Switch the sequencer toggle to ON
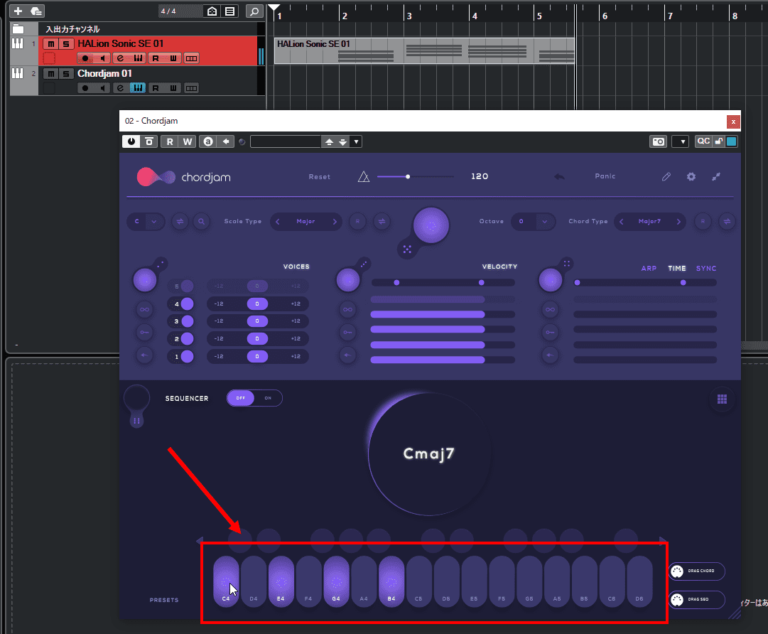The height and width of the screenshot is (634, 768). pos(268,398)
